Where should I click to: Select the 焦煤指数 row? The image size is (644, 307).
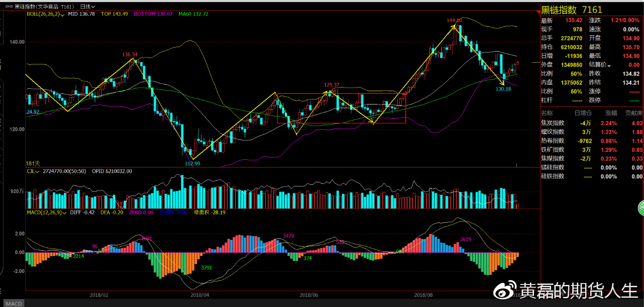point(592,158)
